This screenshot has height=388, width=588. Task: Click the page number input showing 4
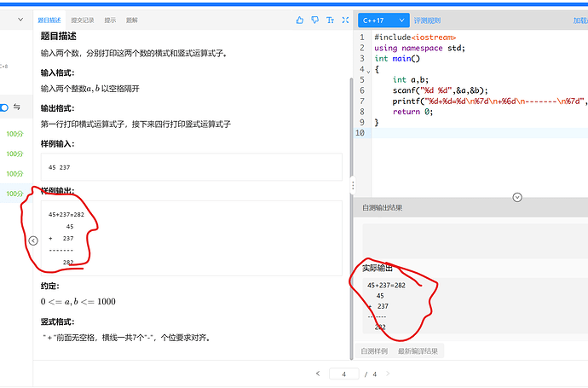coord(344,374)
